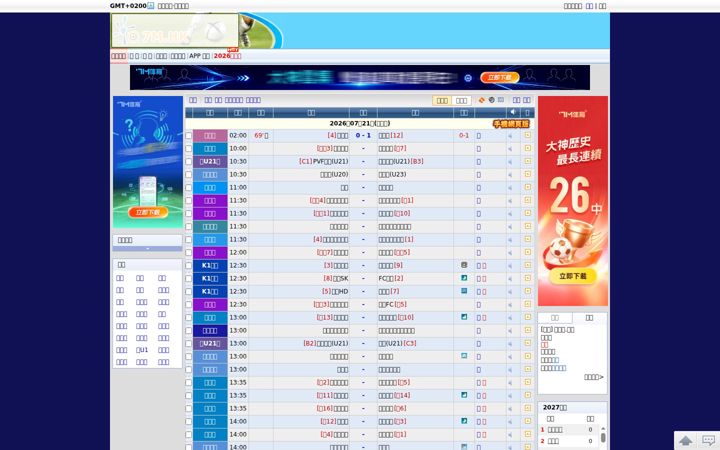Click the broadcast icon in the [5] HD row
The height and width of the screenshot is (450, 720).
point(464,291)
